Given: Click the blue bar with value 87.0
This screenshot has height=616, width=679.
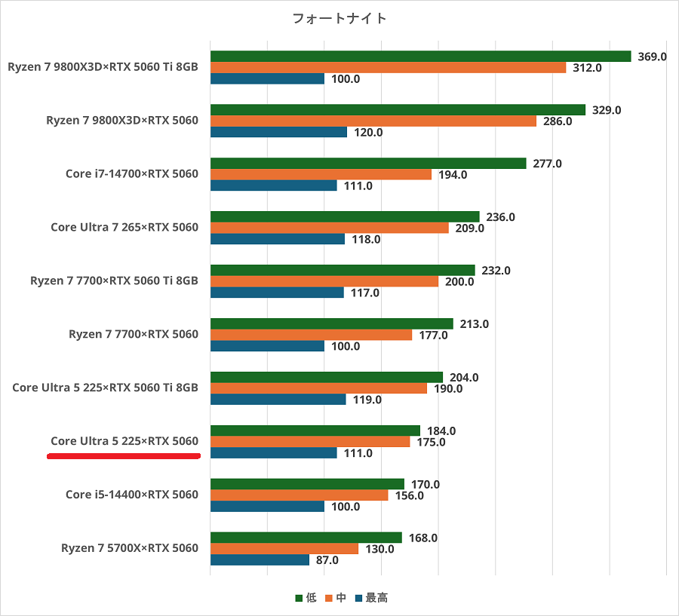Looking at the screenshot, I should [260, 560].
